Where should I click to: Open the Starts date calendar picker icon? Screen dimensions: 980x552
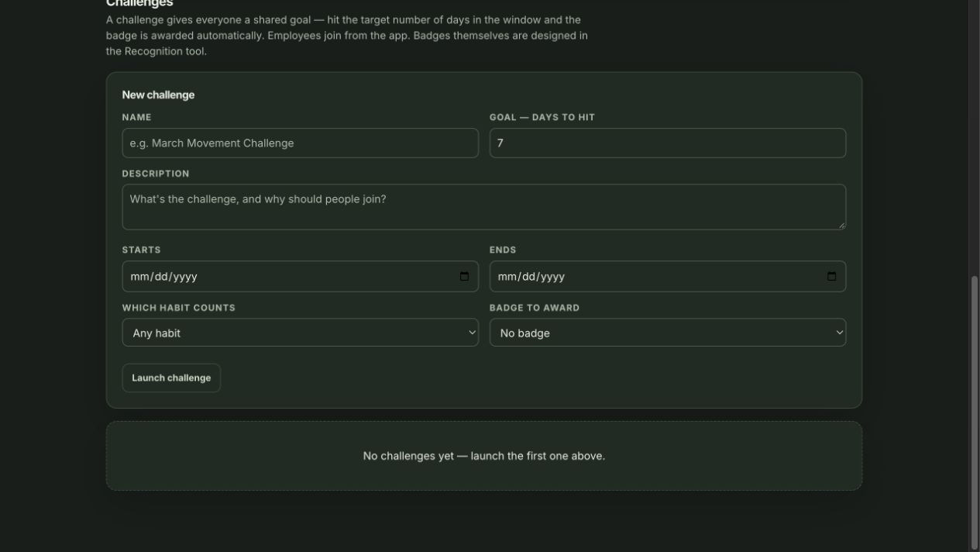tap(464, 277)
